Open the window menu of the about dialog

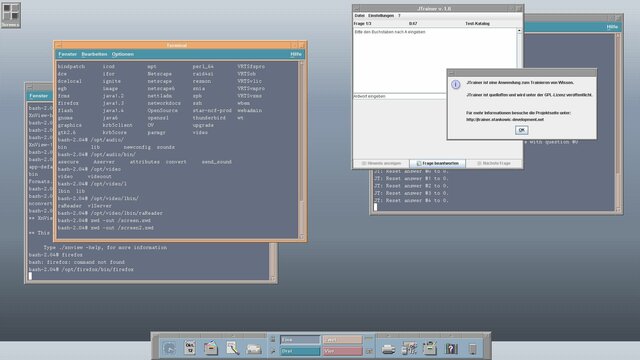451,73
